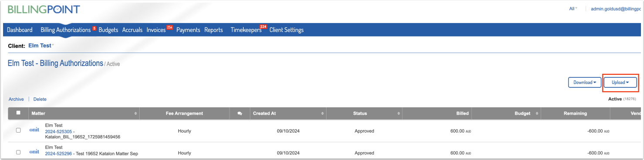Click 600.00 AUD billed in 2024-525296 row
Image resolution: width=644 pixels, height=160 pixels.
[461, 153]
